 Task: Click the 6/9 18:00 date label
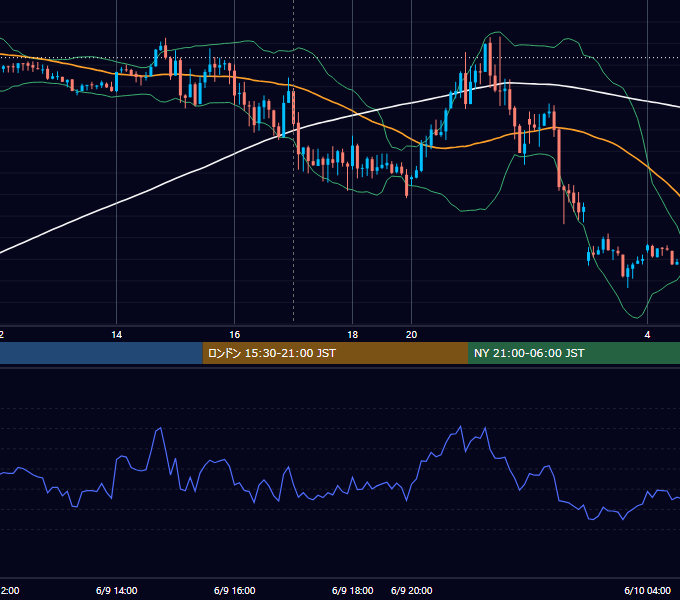click(353, 590)
